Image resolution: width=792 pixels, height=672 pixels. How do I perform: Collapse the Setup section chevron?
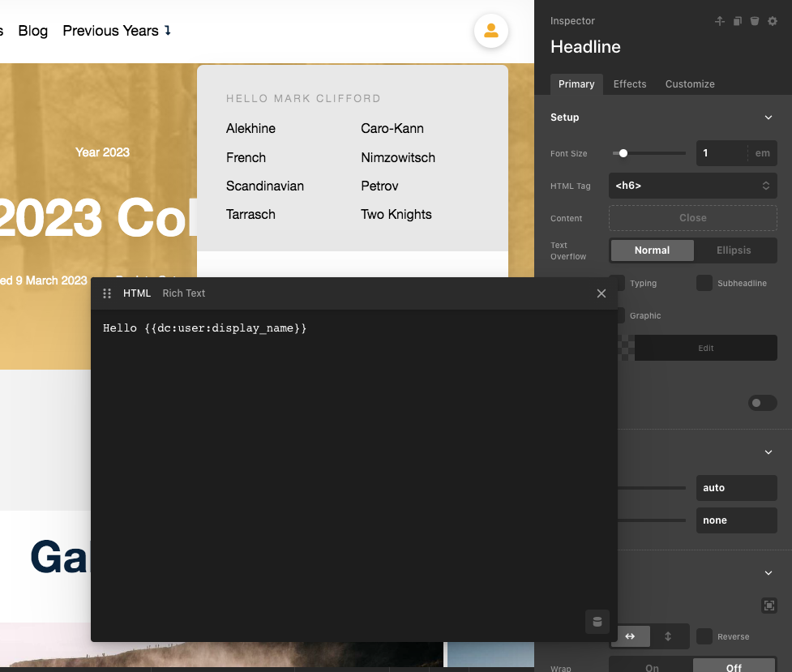768,118
